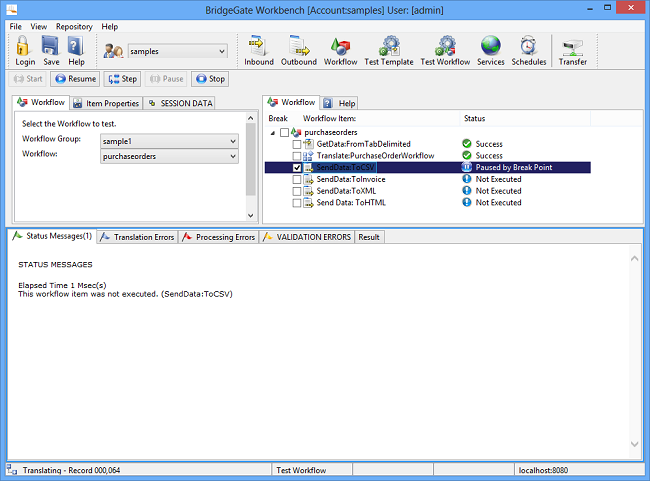
Task: Open the File menu
Action: pyautogui.click(x=16, y=27)
